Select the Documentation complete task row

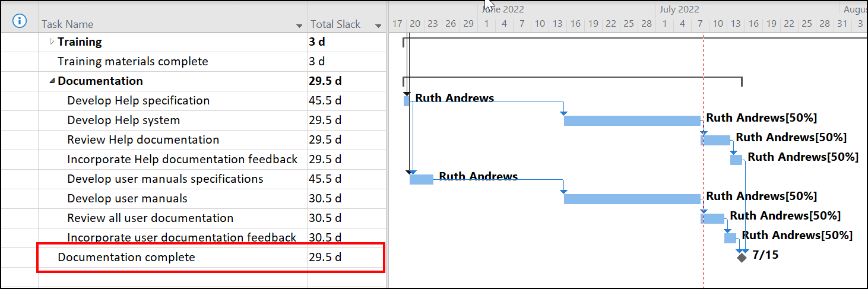(x=211, y=257)
